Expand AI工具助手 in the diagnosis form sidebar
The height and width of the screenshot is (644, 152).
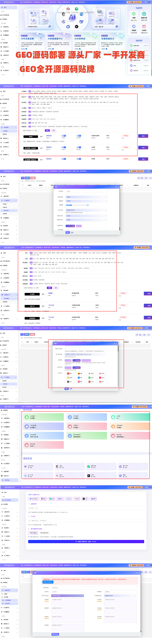9,556
